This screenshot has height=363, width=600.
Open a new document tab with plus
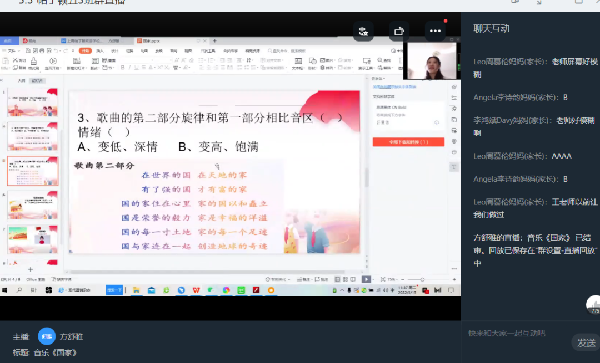[215, 41]
